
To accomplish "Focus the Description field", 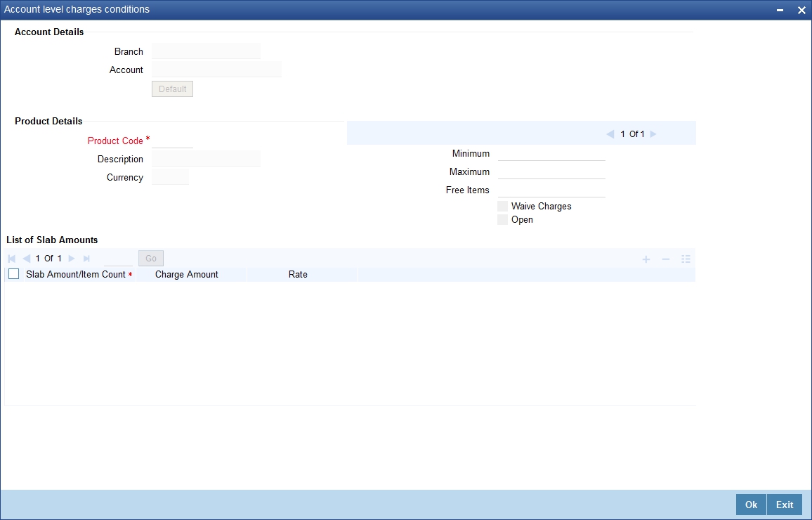I will point(206,159).
